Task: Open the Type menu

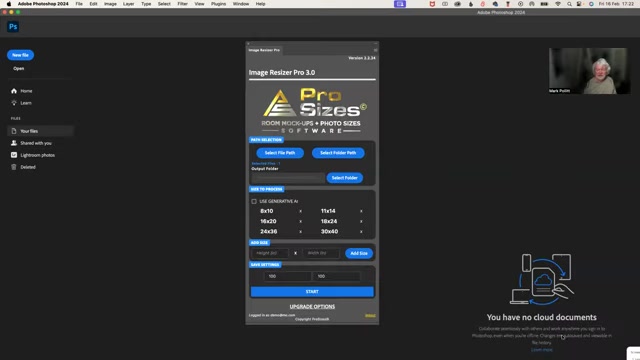Action: 146,4
